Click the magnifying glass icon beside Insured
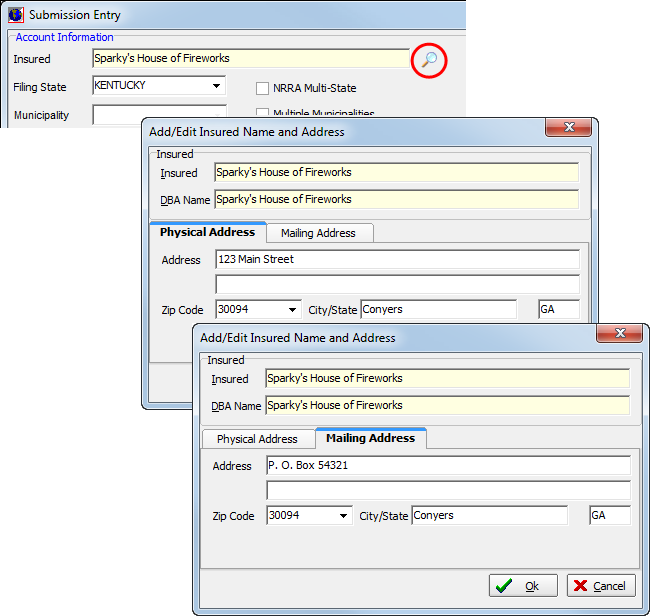The width and height of the screenshot is (650, 616). point(428,60)
